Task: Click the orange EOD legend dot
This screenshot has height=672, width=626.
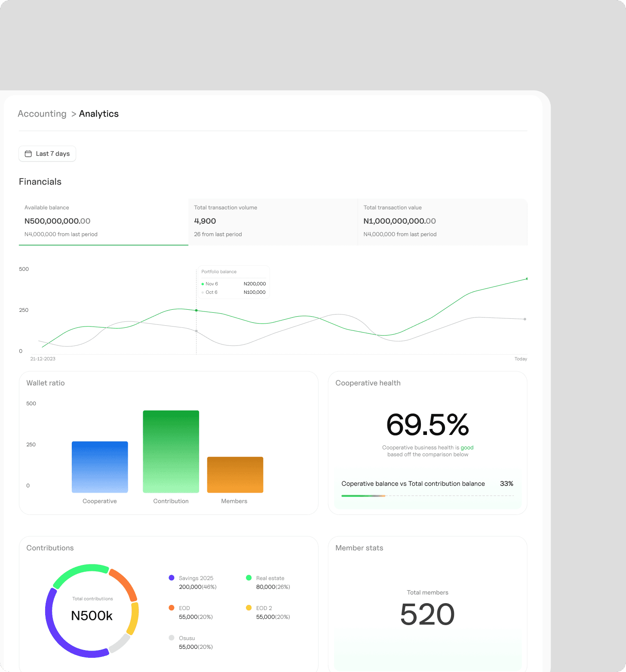Action: click(x=172, y=608)
